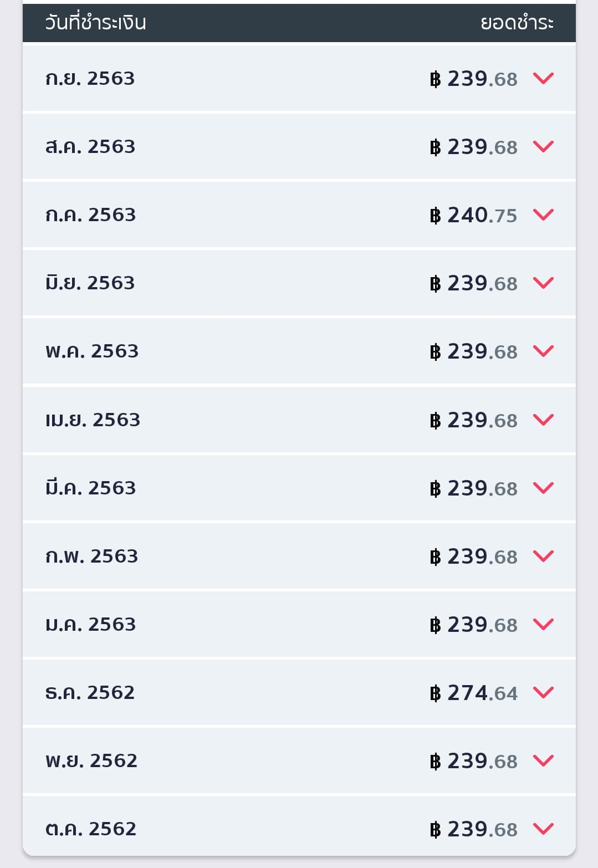Expand the ส.ค. 2563 payment details chevron
598x868 pixels.
tap(543, 146)
